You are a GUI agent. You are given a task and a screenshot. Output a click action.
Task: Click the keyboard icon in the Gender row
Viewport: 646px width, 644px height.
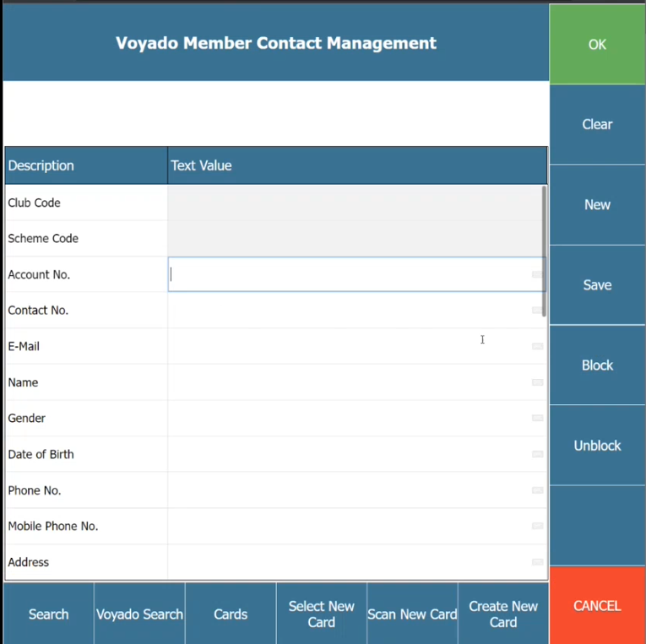[x=537, y=419]
